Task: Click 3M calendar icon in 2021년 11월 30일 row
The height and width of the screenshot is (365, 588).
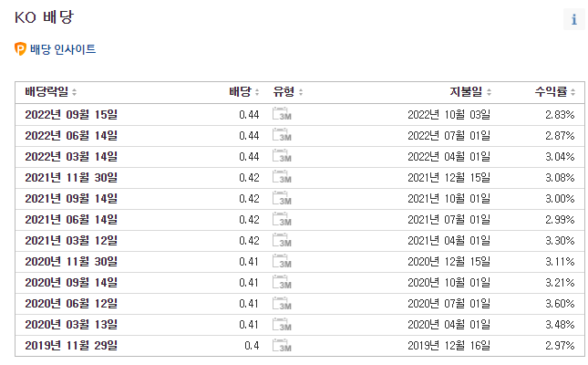Action: click(282, 177)
